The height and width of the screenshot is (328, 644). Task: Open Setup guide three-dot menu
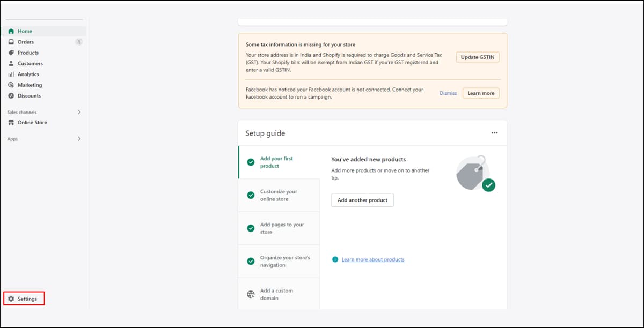point(494,133)
